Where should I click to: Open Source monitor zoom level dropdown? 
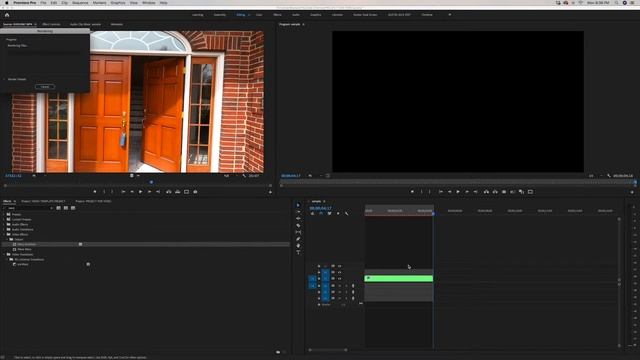(x=38, y=176)
